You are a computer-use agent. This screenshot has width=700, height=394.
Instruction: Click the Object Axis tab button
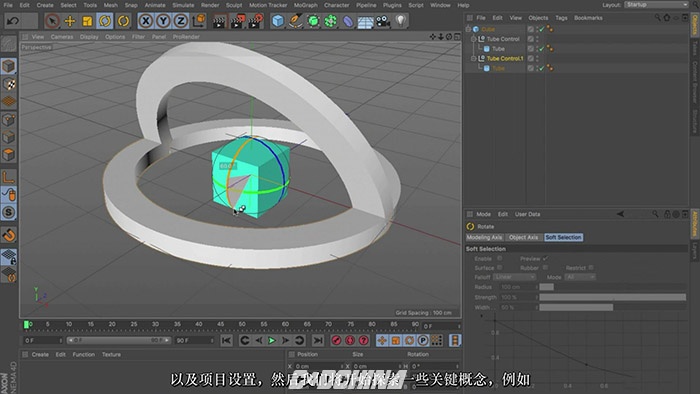[523, 237]
